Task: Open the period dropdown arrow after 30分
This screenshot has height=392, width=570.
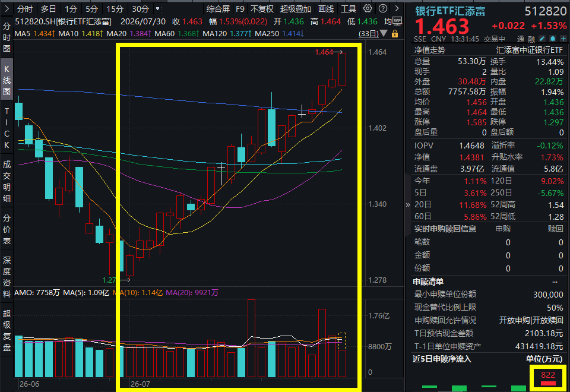Action: pos(157,8)
